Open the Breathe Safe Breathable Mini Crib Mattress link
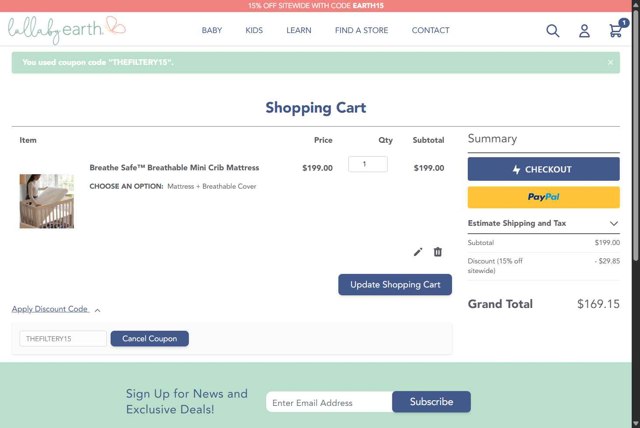 (174, 168)
